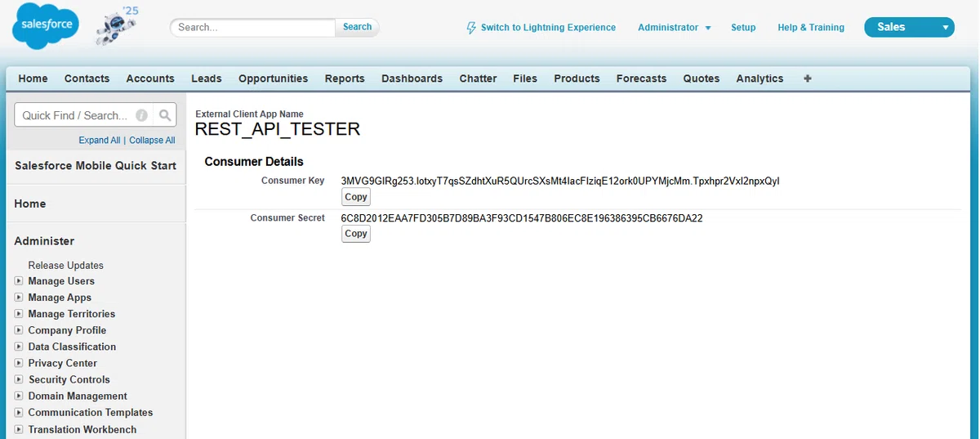Open the Setup link
The height and width of the screenshot is (439, 980).
pos(743,27)
